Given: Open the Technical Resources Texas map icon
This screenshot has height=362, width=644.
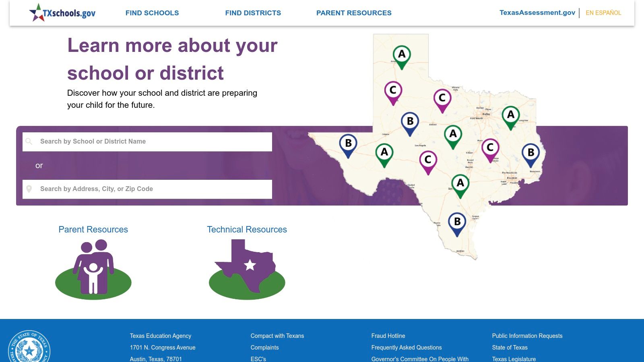Looking at the screenshot, I should tap(248, 265).
